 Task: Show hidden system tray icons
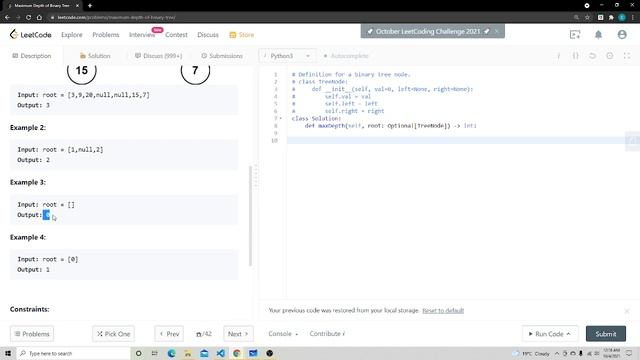click(557, 353)
